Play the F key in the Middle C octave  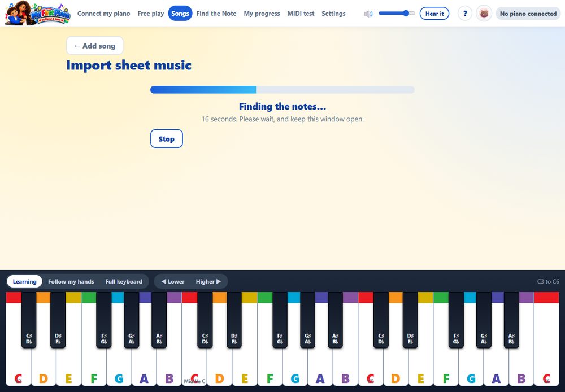pos(270,368)
